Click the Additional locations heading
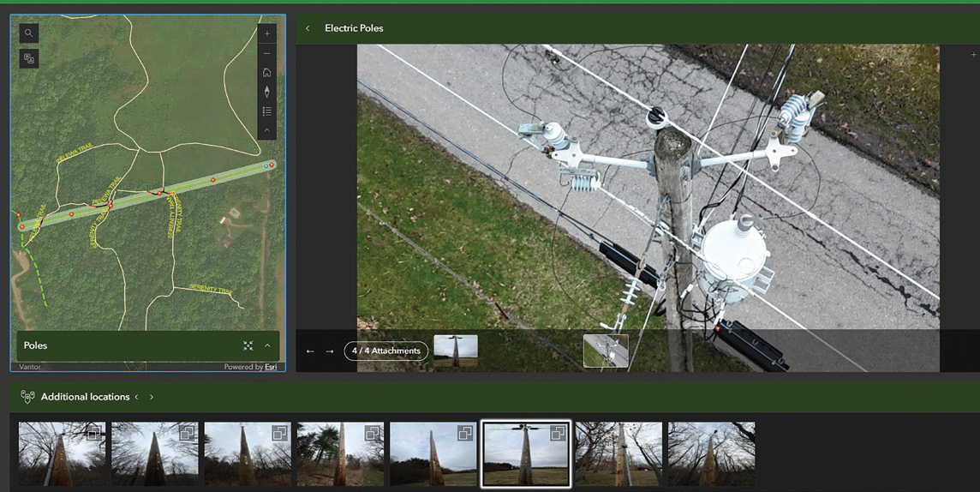Screen dimensions: 980x492 click(86, 397)
